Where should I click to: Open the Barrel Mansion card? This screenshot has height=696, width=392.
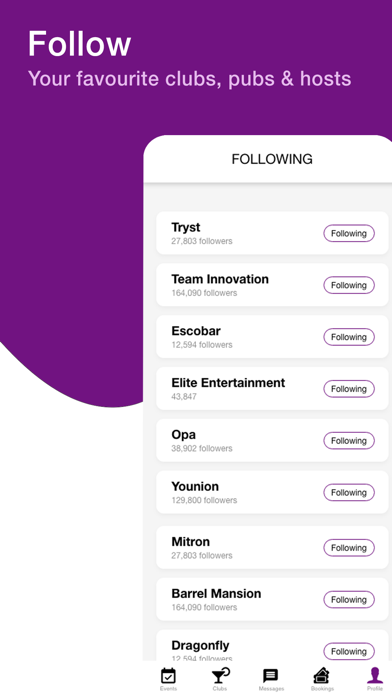pos(272,599)
